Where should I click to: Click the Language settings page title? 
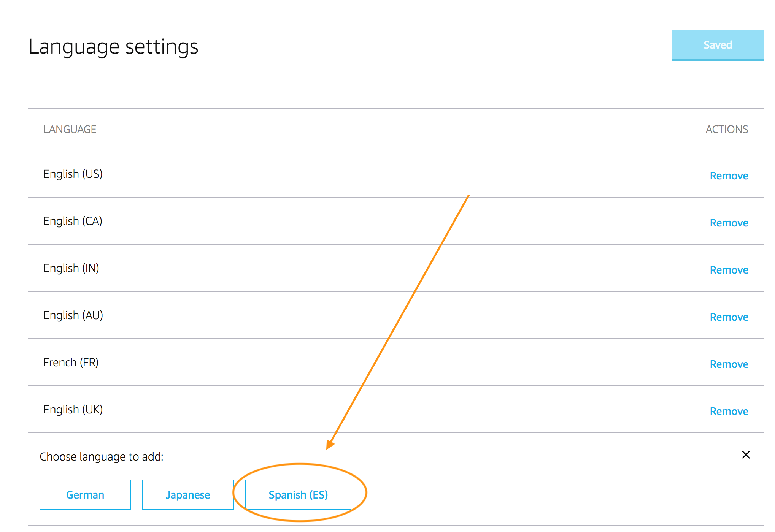114,46
